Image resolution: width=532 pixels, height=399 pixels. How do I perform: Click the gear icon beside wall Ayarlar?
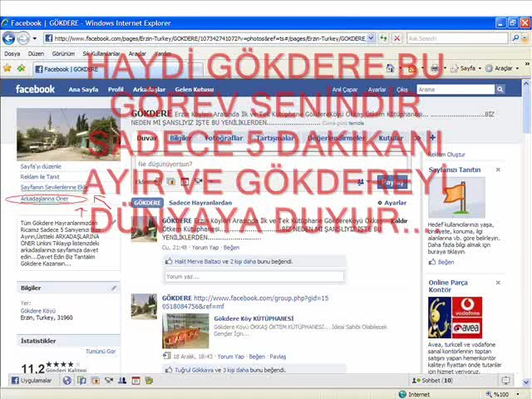380,203
